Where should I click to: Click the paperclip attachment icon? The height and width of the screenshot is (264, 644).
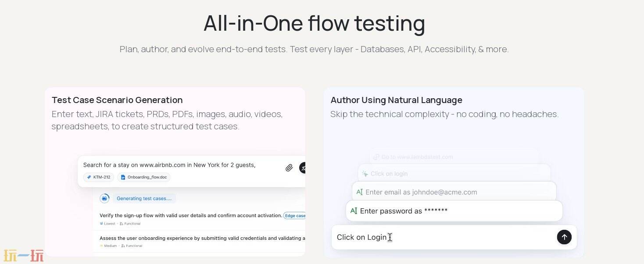[289, 168]
